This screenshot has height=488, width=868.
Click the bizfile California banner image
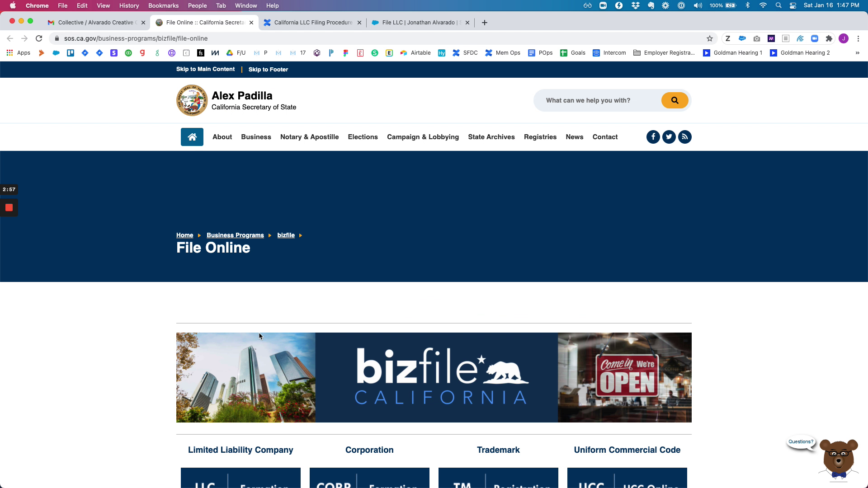(434, 377)
